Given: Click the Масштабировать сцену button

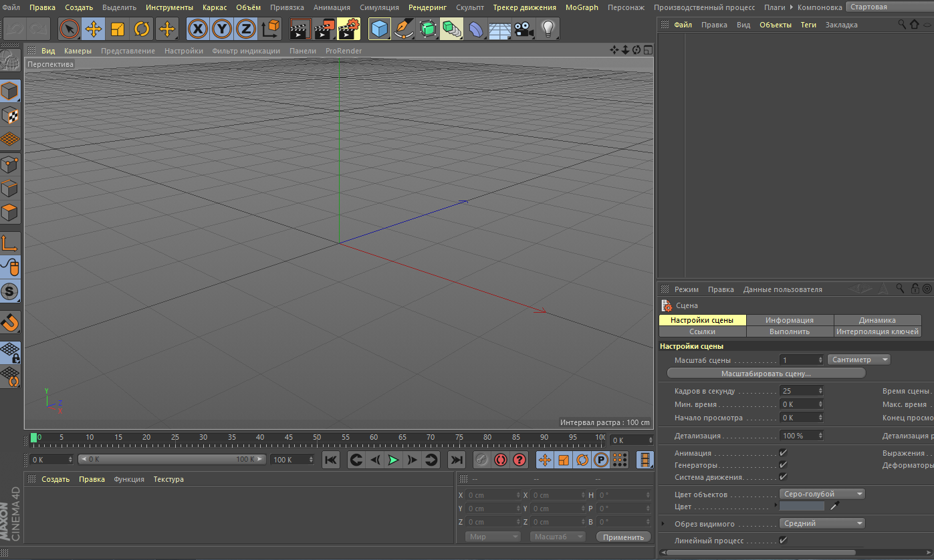Looking at the screenshot, I should point(766,374).
